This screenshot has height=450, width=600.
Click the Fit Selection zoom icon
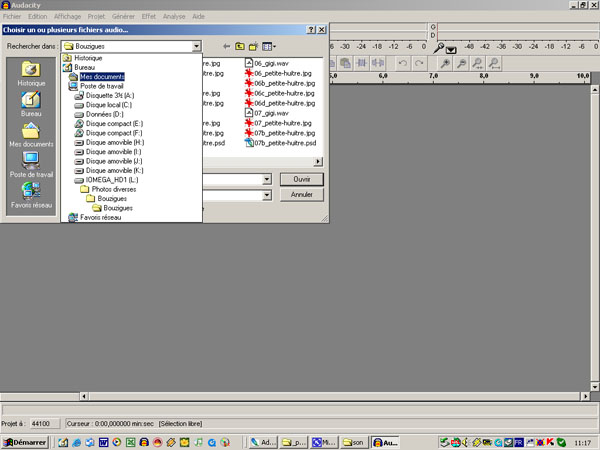(x=478, y=63)
